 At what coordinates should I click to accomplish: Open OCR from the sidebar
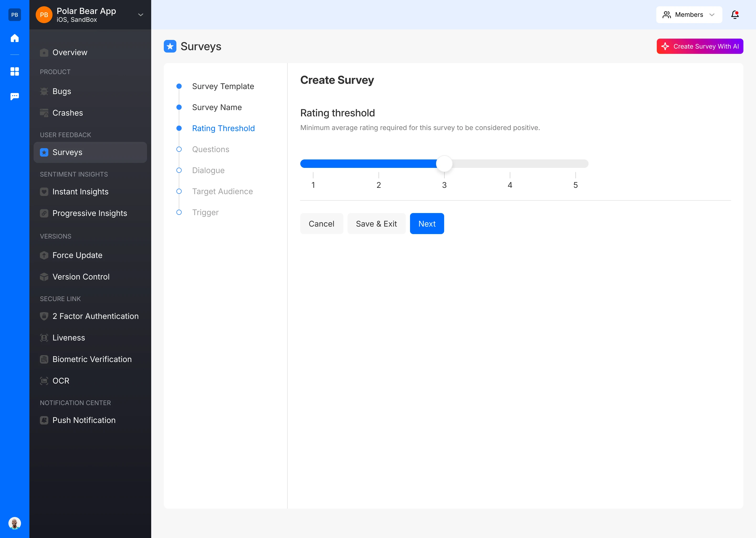point(61,381)
